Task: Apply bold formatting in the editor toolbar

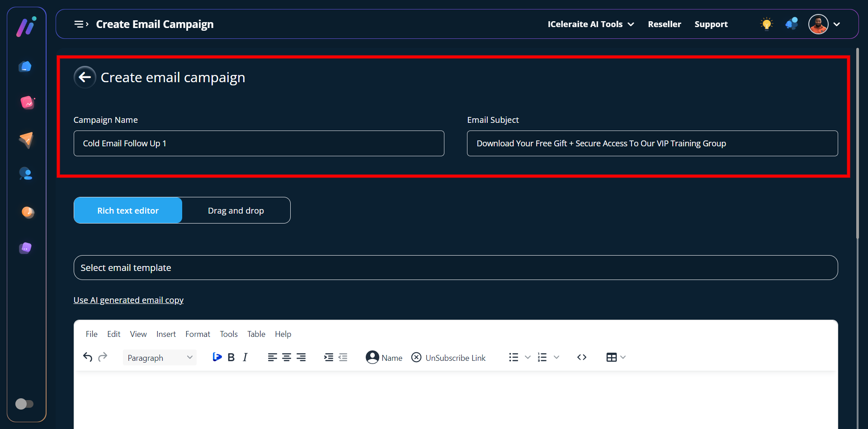Action: point(231,358)
